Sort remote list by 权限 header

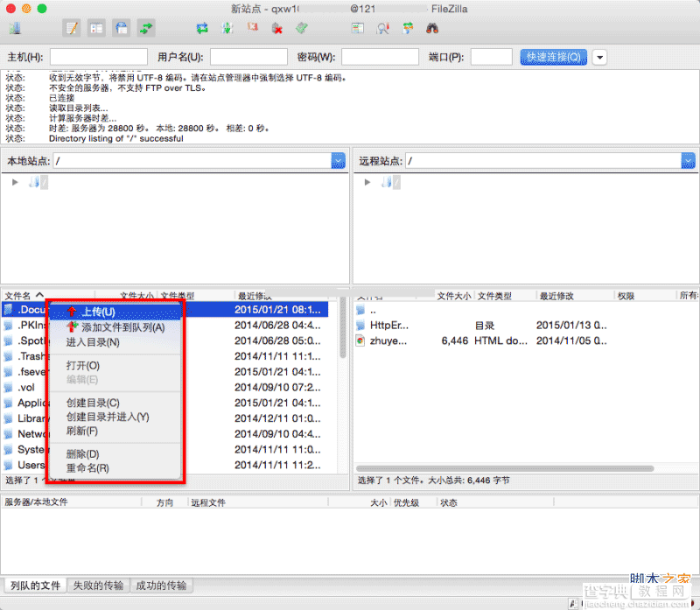click(645, 296)
